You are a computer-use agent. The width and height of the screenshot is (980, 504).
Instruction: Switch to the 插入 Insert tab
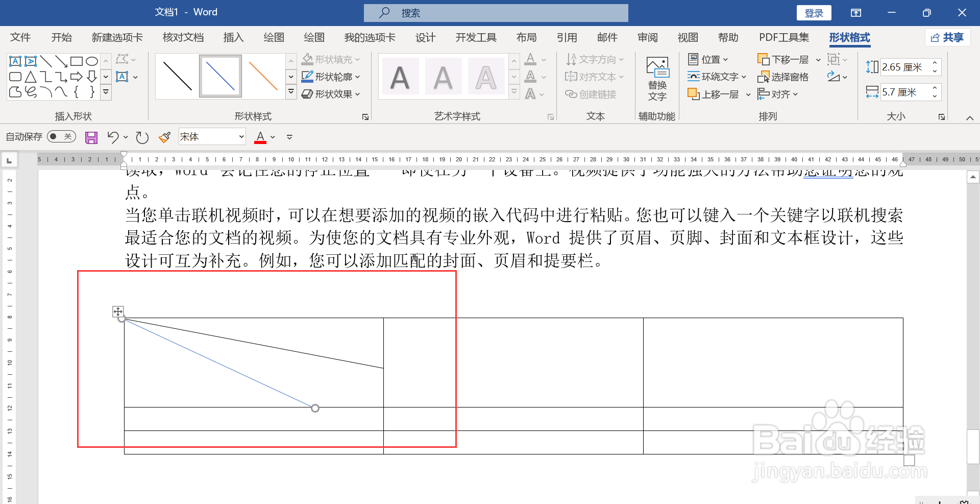233,37
